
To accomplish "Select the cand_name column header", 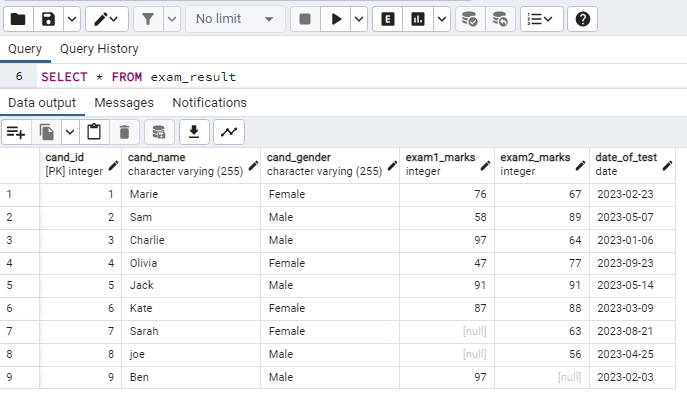I will click(x=191, y=165).
